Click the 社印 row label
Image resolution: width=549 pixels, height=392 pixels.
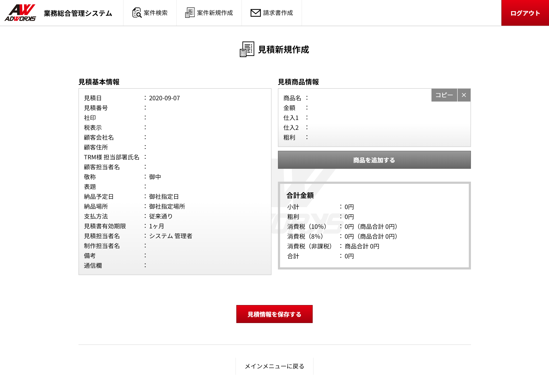click(x=90, y=118)
